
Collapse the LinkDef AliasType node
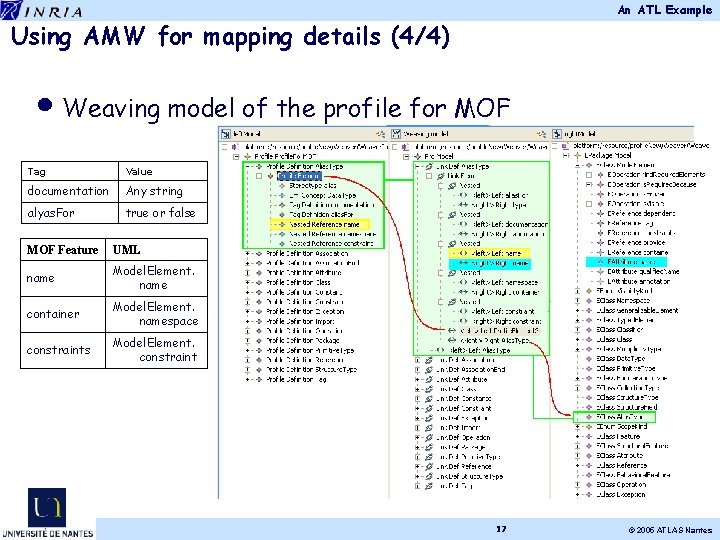coord(418,166)
